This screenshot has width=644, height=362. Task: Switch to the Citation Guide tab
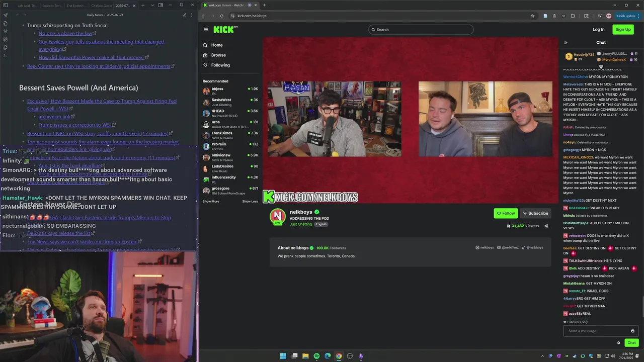[x=102, y=6]
